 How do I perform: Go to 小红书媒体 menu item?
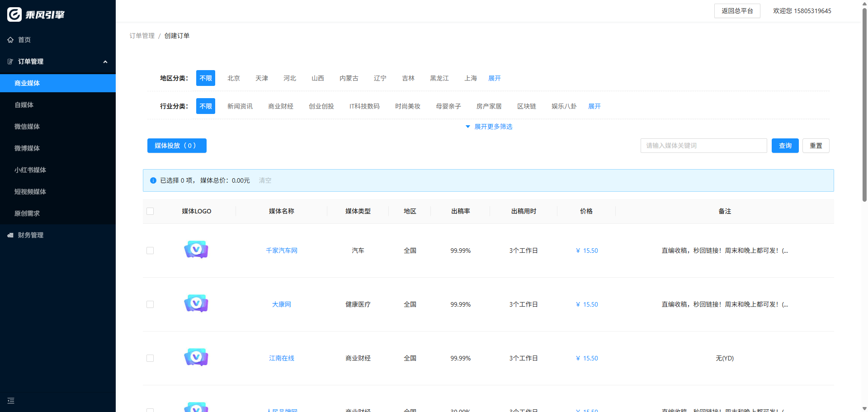point(30,170)
